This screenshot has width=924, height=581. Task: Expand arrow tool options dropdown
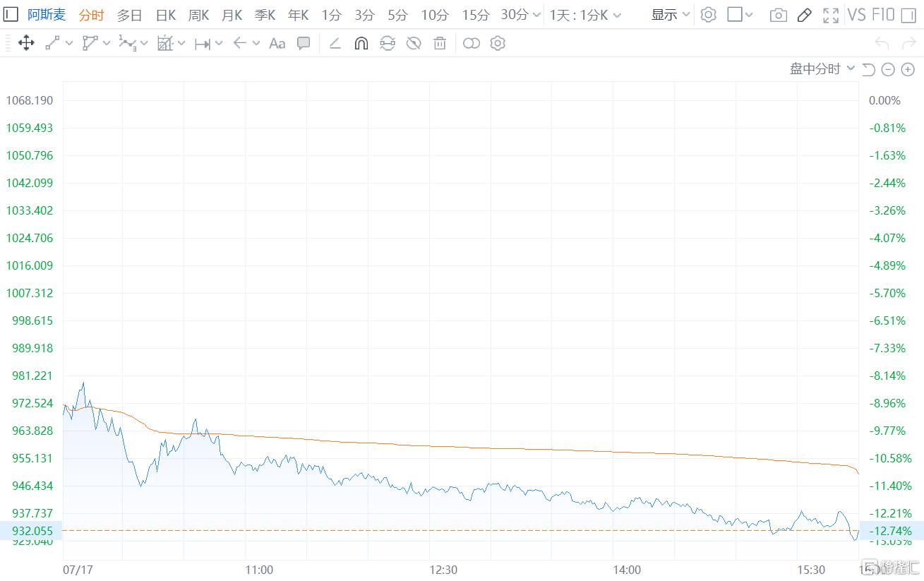(256, 44)
